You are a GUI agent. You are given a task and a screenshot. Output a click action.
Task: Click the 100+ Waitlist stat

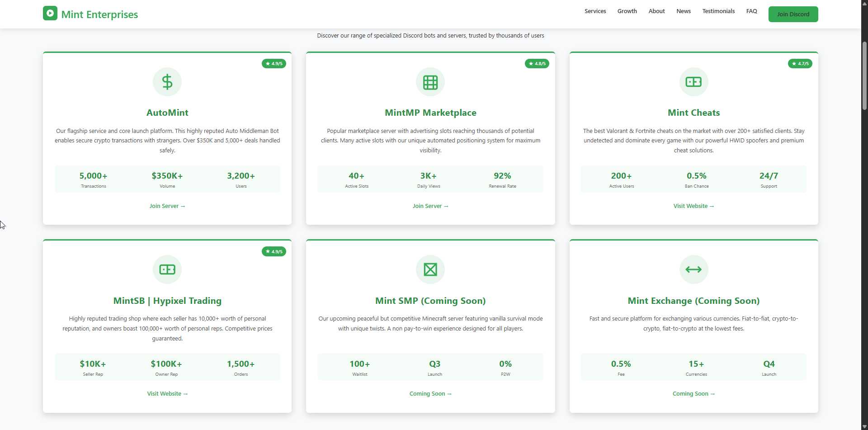point(360,368)
